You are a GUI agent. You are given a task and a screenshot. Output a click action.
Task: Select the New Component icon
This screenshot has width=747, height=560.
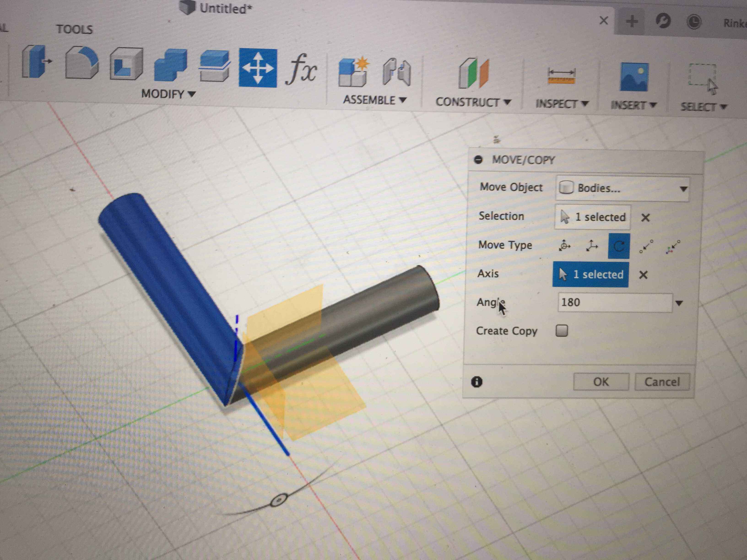(x=353, y=72)
